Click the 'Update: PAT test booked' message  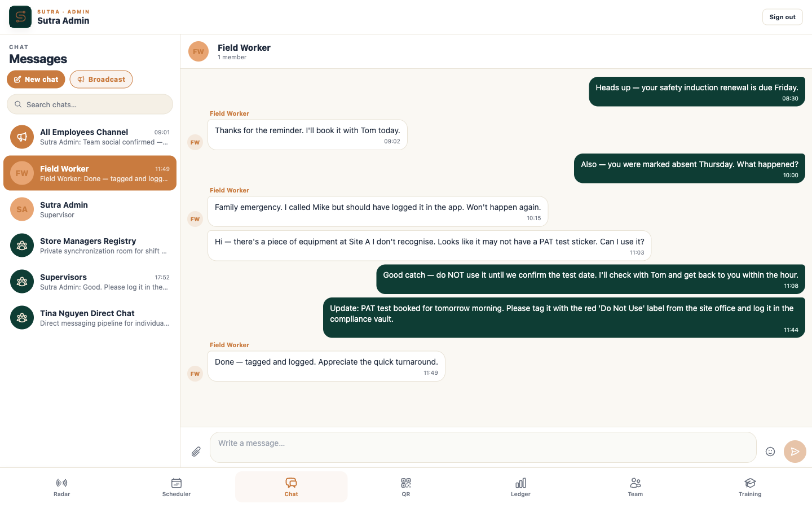564,318
